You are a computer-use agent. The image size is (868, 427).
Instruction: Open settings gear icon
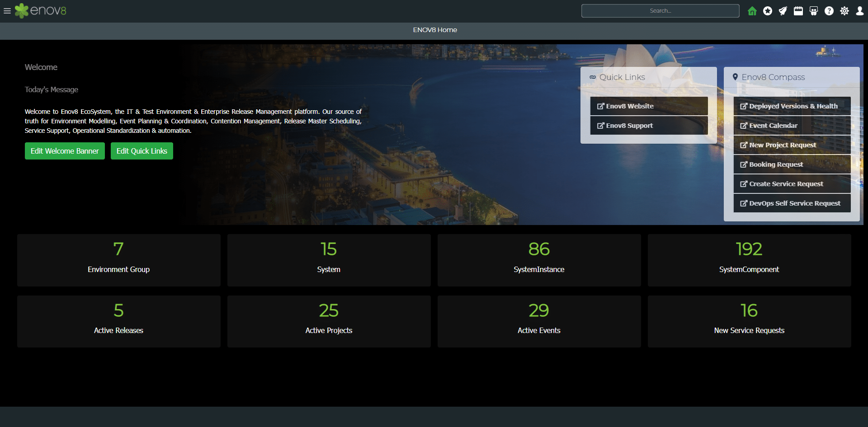pyautogui.click(x=844, y=11)
